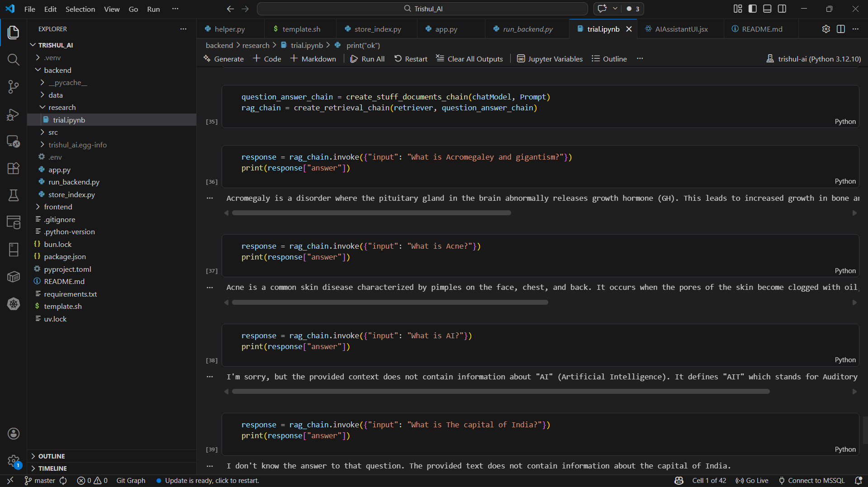
Task: Toggle the primary side bar visibility
Action: coord(753,9)
